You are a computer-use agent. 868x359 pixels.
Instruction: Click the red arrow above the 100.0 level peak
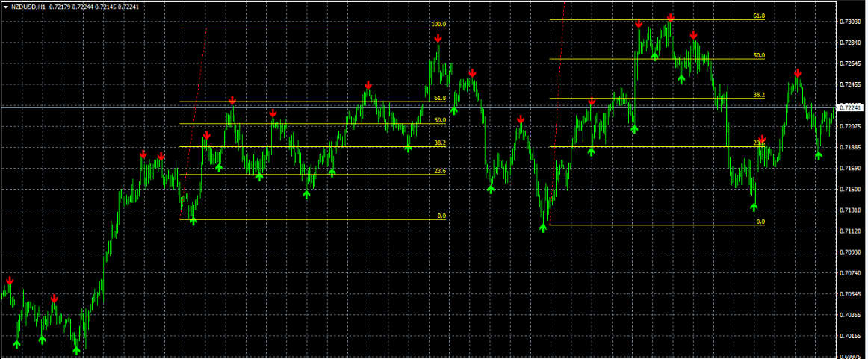click(438, 38)
